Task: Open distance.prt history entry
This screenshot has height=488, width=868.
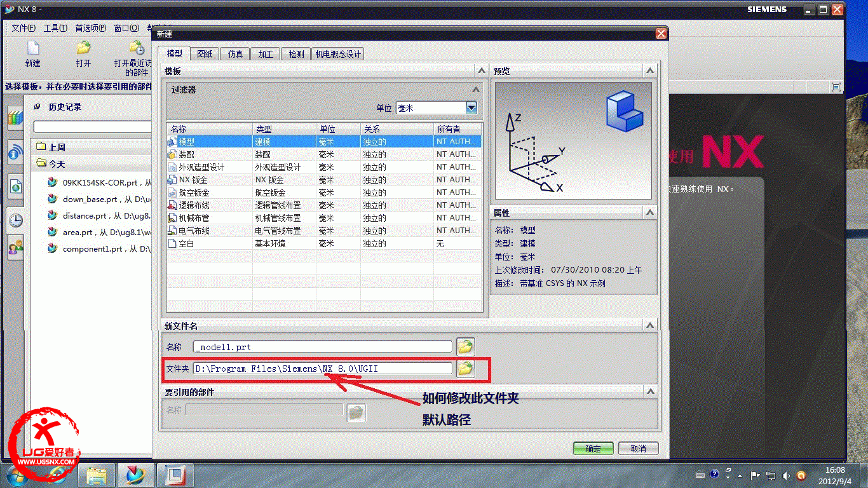Action: tap(100, 215)
